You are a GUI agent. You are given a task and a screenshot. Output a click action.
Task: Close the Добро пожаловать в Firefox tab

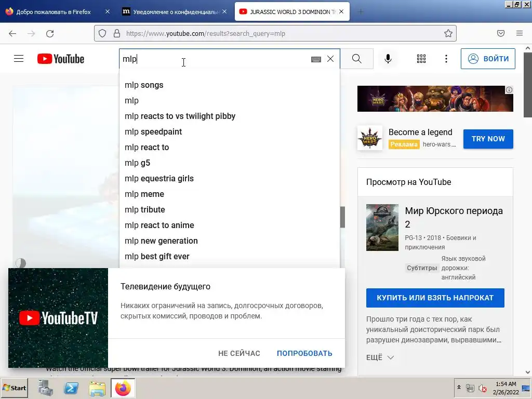click(x=108, y=11)
